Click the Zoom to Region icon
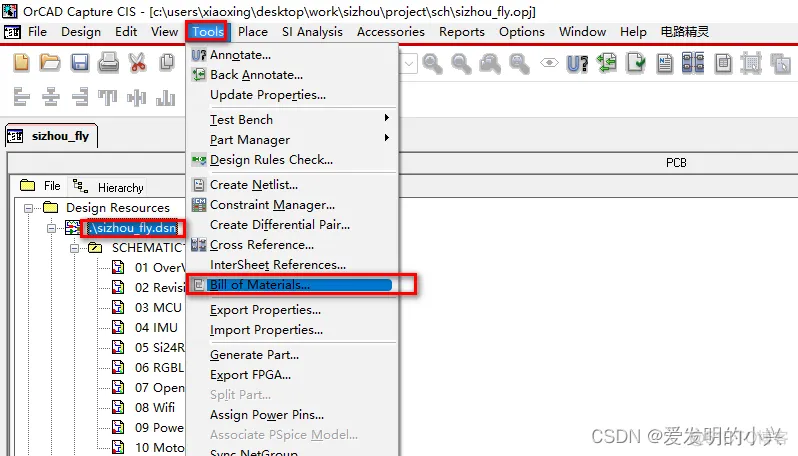The height and width of the screenshot is (456, 798). pyautogui.click(x=490, y=64)
